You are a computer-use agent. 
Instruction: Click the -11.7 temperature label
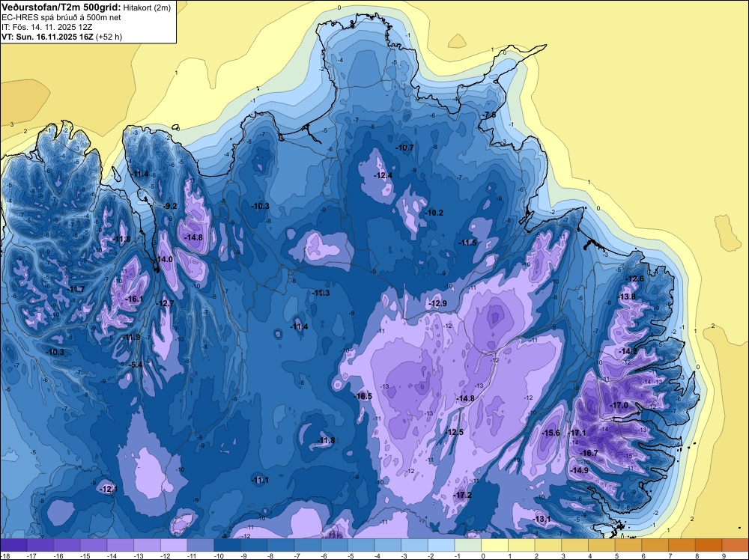point(76,289)
